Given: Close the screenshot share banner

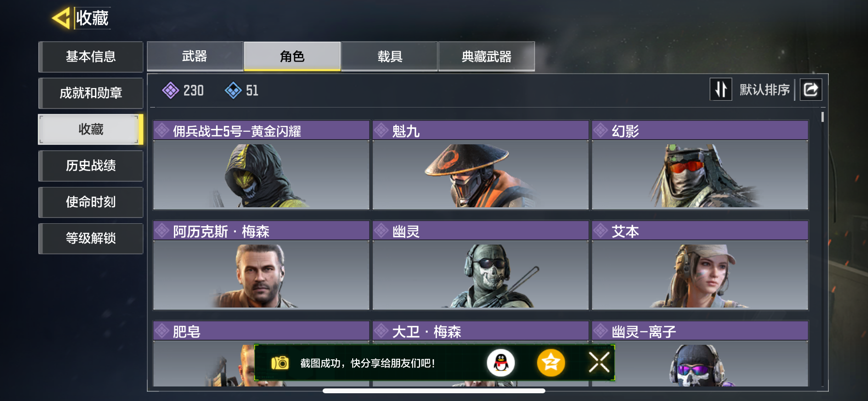Looking at the screenshot, I should [x=599, y=362].
